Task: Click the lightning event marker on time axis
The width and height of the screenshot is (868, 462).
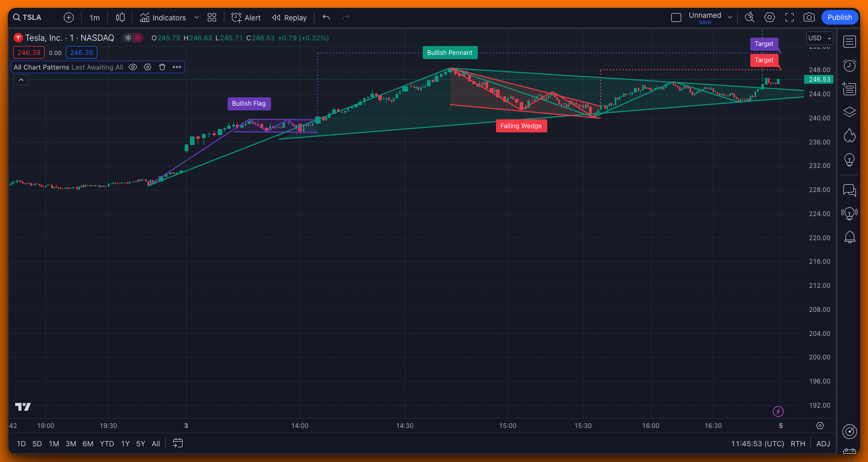Action: 779,412
